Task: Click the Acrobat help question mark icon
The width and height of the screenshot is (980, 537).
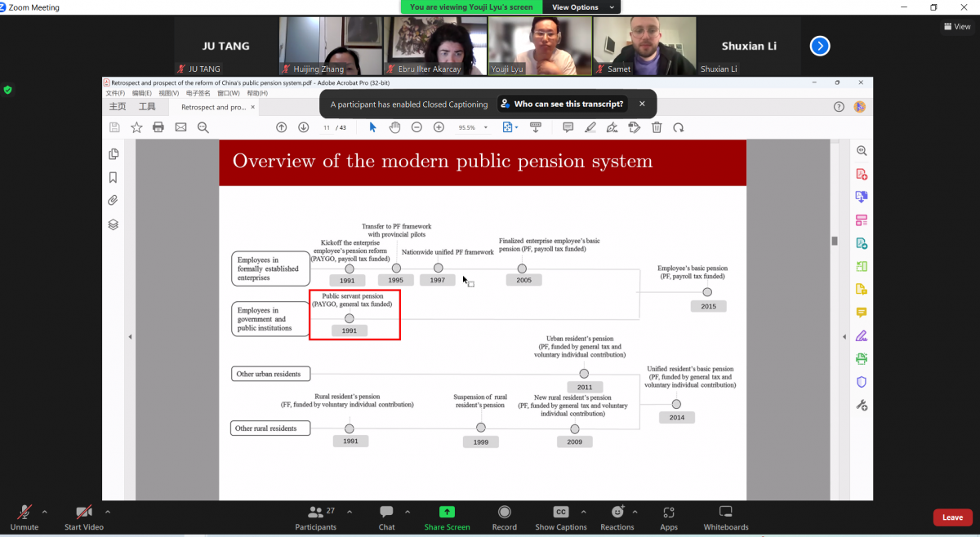Action: coord(839,107)
